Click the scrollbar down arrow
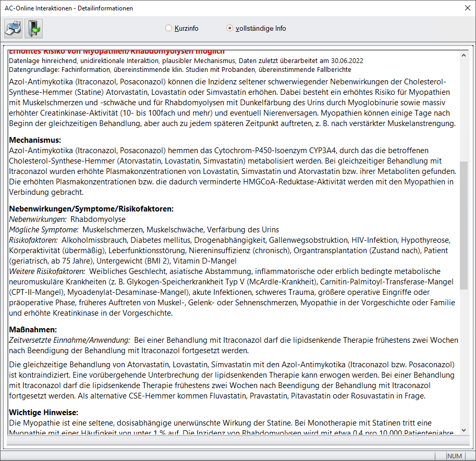 tap(463, 430)
